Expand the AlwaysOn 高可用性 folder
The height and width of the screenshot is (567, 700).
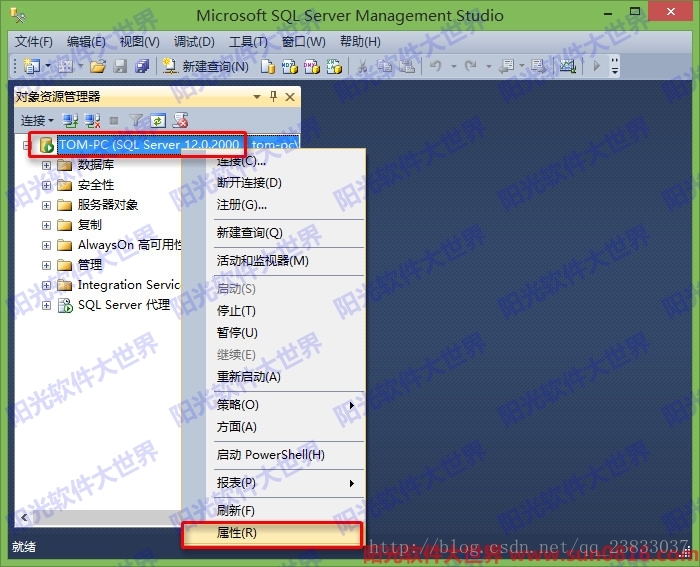click(x=46, y=245)
